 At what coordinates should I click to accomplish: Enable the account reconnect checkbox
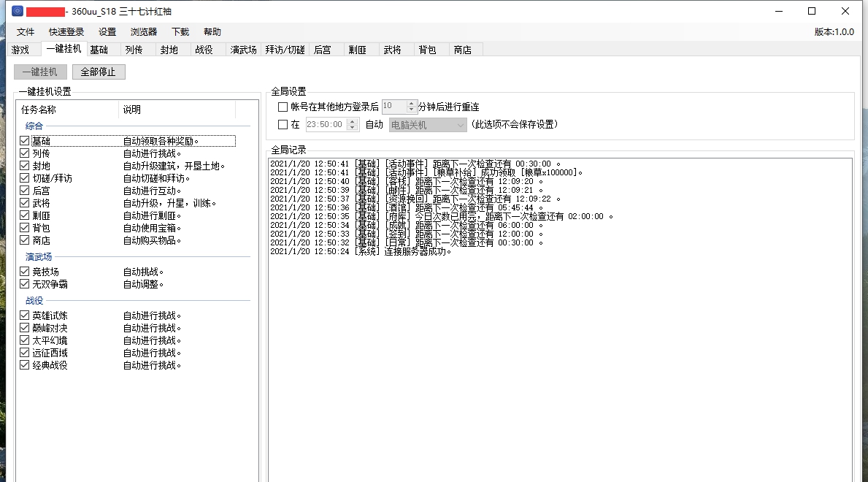click(x=283, y=106)
